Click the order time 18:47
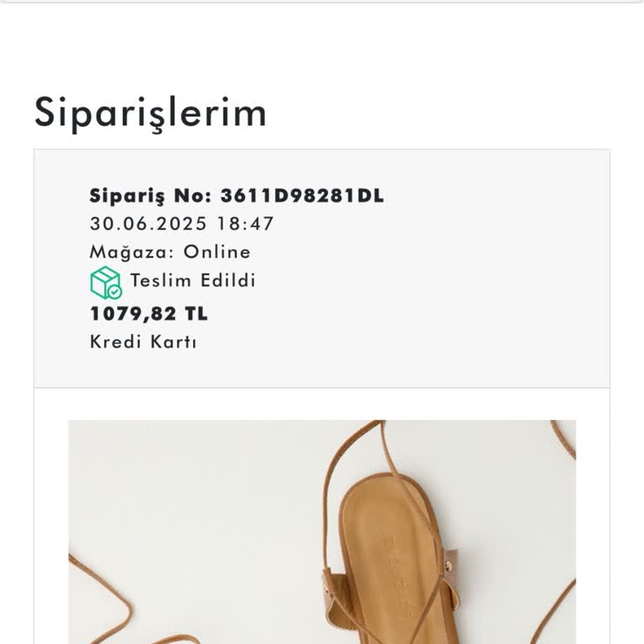This screenshot has width=644, height=644. (245, 224)
